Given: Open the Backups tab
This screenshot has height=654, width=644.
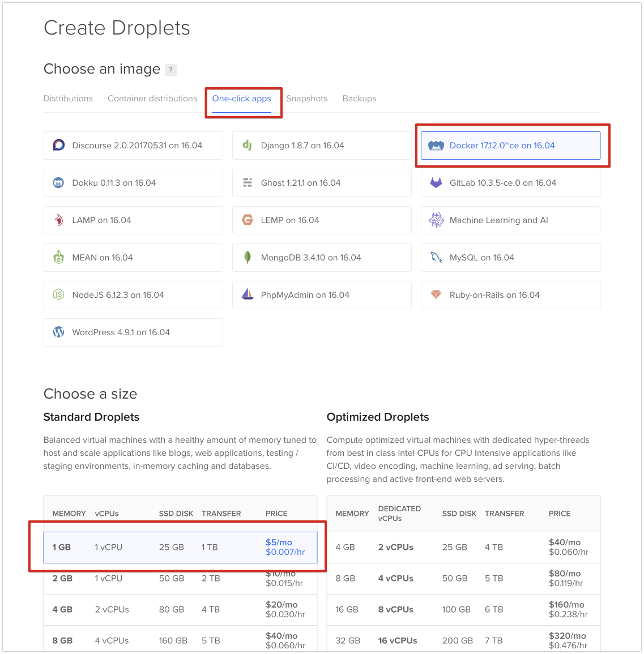Looking at the screenshot, I should [359, 99].
